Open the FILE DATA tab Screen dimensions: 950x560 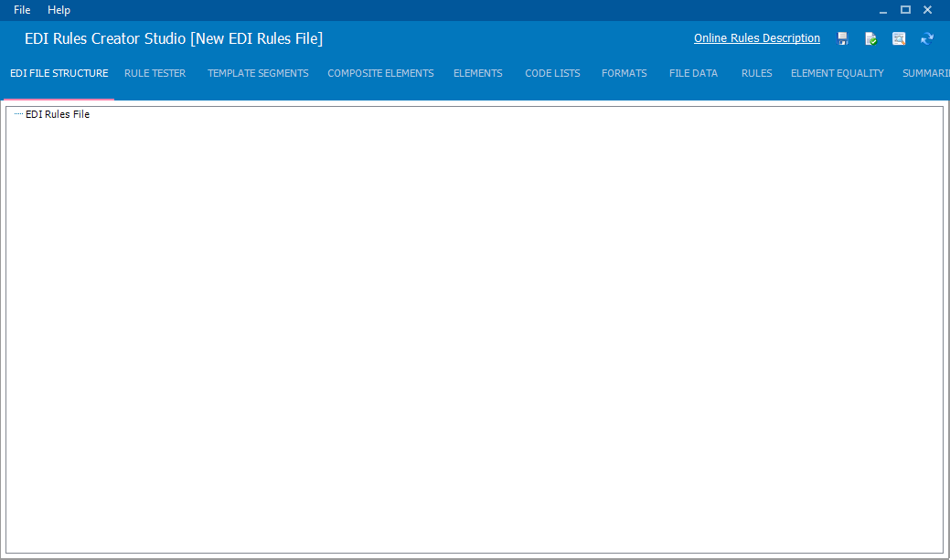pos(693,73)
